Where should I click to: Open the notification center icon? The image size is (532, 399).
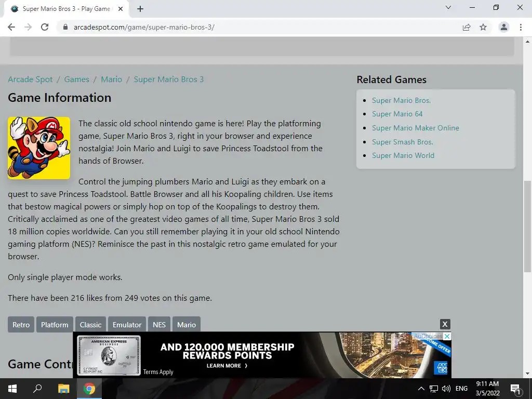click(516, 389)
